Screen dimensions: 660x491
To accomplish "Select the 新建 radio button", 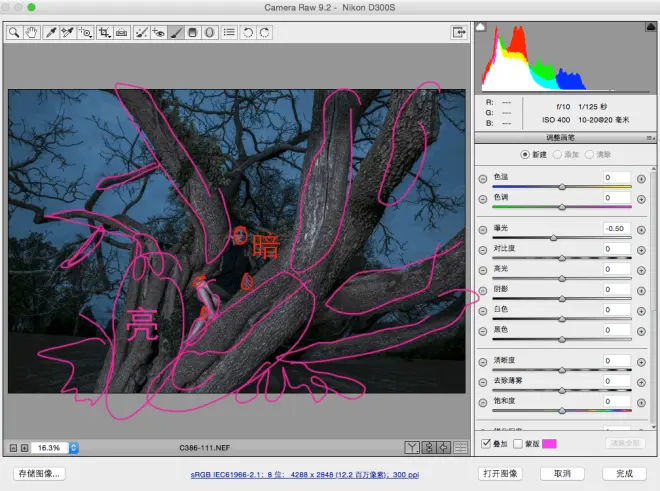I will (x=524, y=154).
